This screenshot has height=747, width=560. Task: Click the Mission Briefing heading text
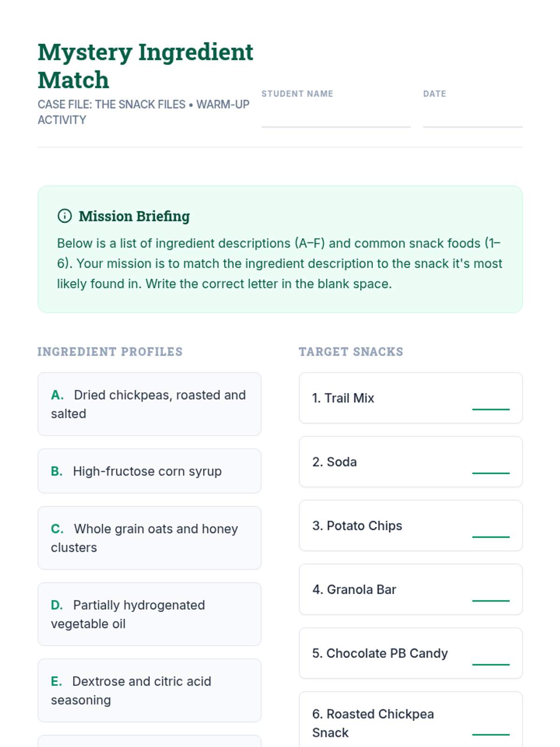click(134, 216)
